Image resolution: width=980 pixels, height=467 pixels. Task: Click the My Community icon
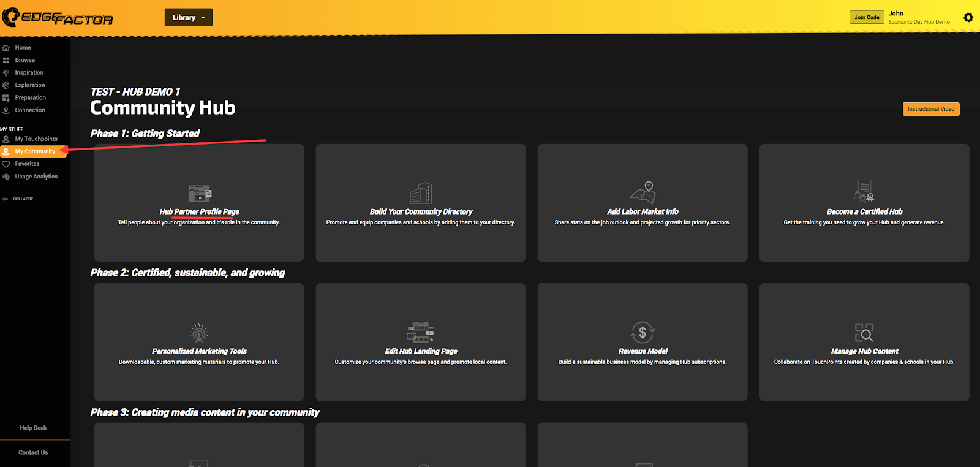pos(6,151)
